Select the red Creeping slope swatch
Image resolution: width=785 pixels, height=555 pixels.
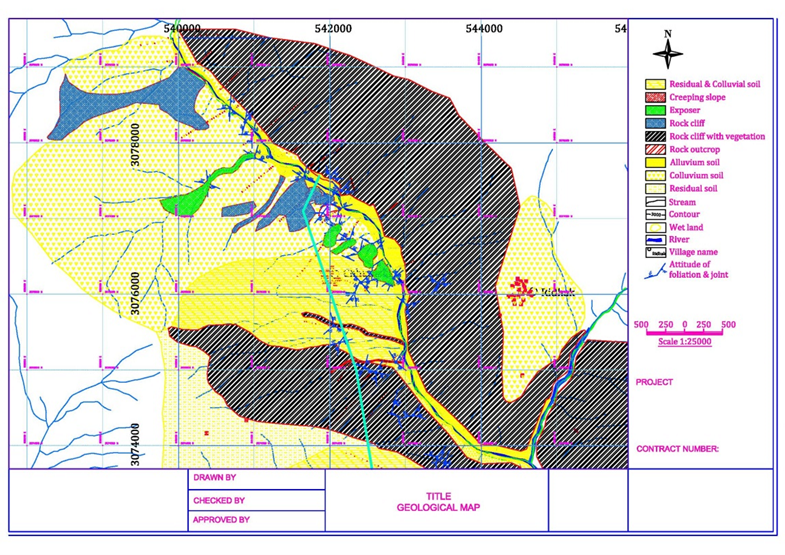[x=655, y=97]
